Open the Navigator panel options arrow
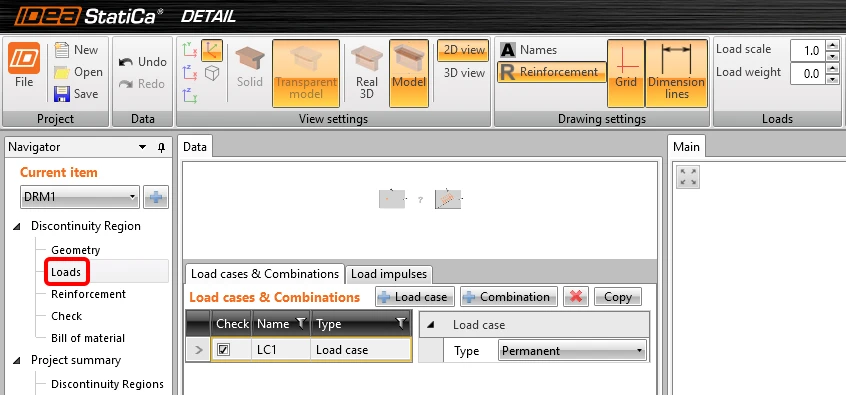The height and width of the screenshot is (395, 846). [x=142, y=147]
